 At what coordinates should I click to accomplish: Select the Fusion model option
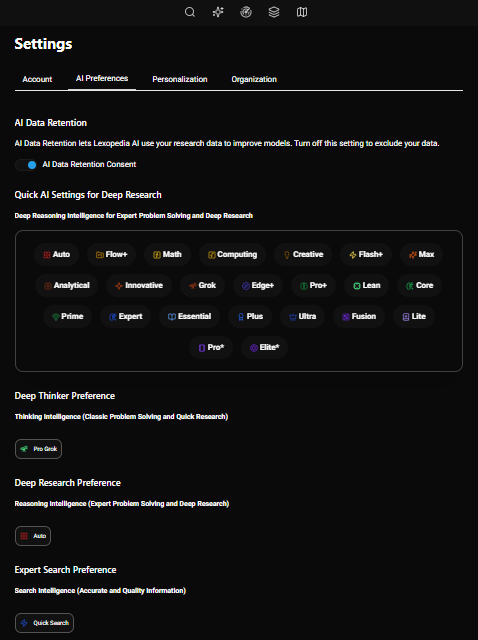pos(359,316)
